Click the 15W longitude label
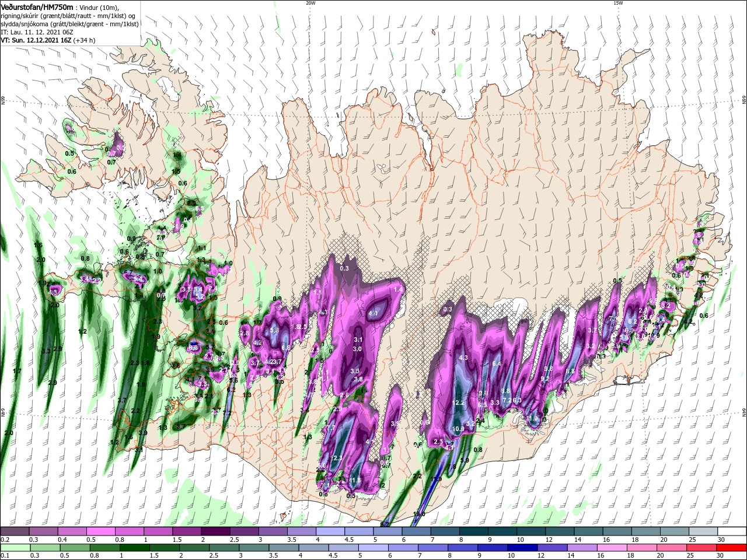 (x=618, y=3)
